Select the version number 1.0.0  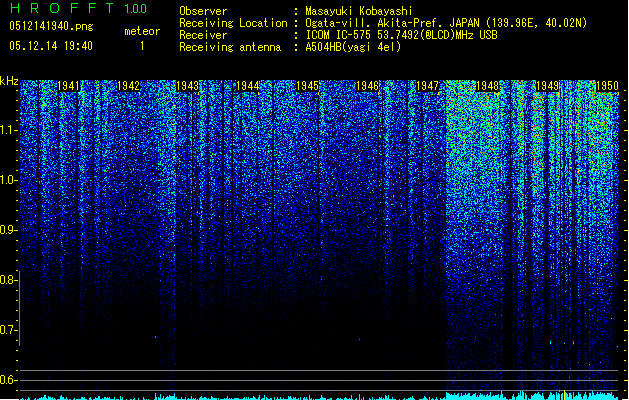point(135,9)
